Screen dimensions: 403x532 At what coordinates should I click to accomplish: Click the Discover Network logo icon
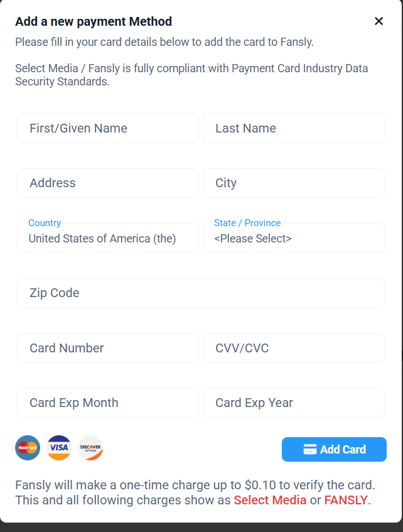click(90, 448)
